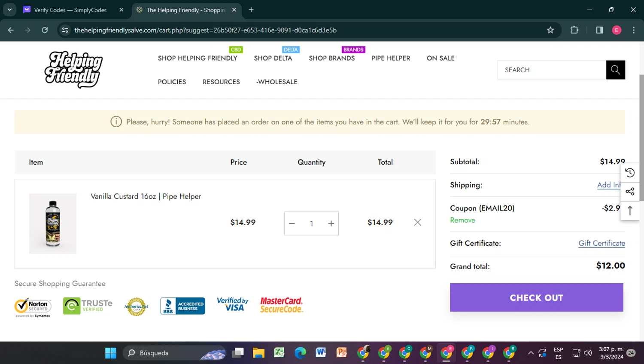
Task: Click the Authorize.Net seal
Action: click(x=136, y=307)
